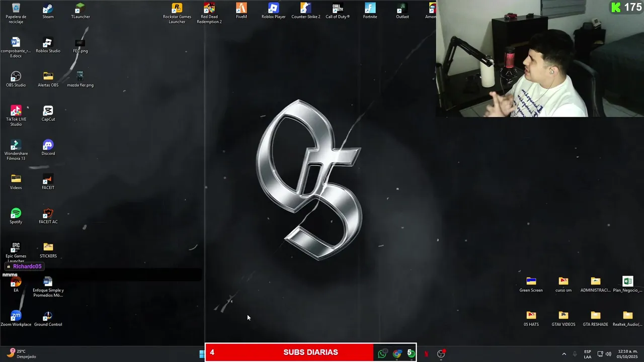Open the Papelera de reciclaje icon
Viewport: 644px width, 362px height.
(16, 14)
